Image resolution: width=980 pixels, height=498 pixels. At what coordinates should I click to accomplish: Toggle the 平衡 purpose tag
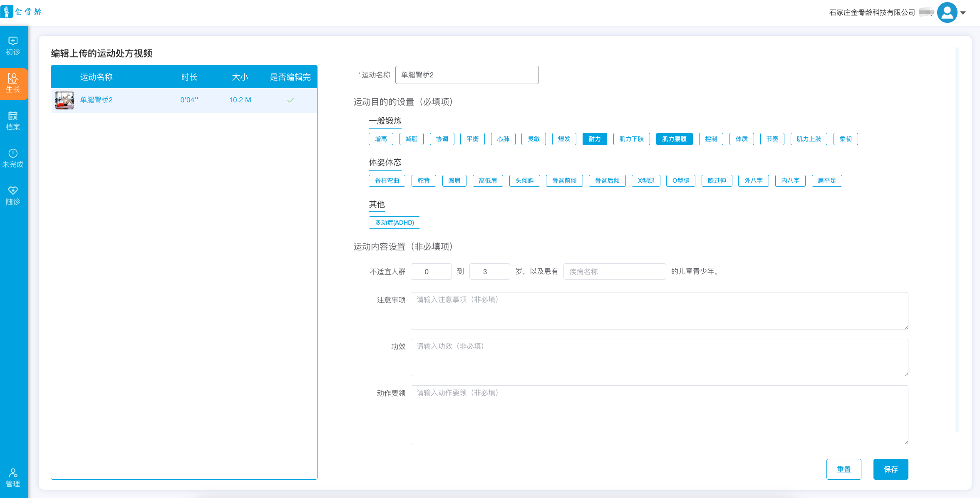pyautogui.click(x=473, y=139)
